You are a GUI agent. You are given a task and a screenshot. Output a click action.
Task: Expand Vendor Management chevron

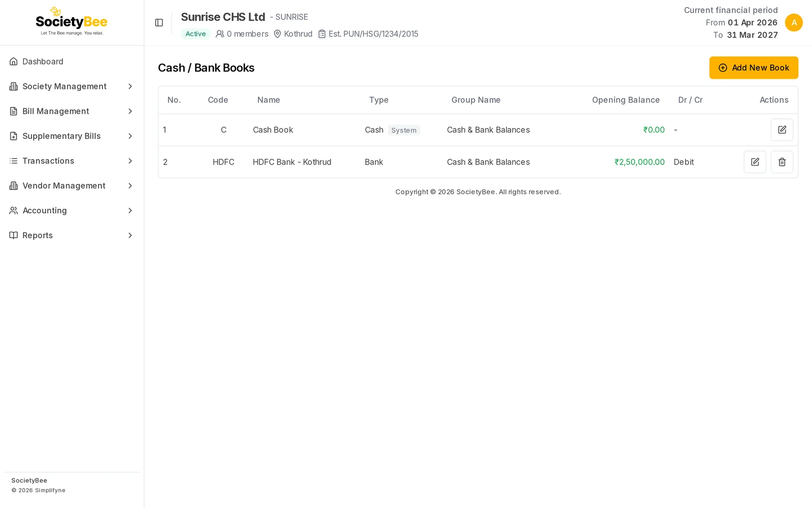[x=130, y=186]
